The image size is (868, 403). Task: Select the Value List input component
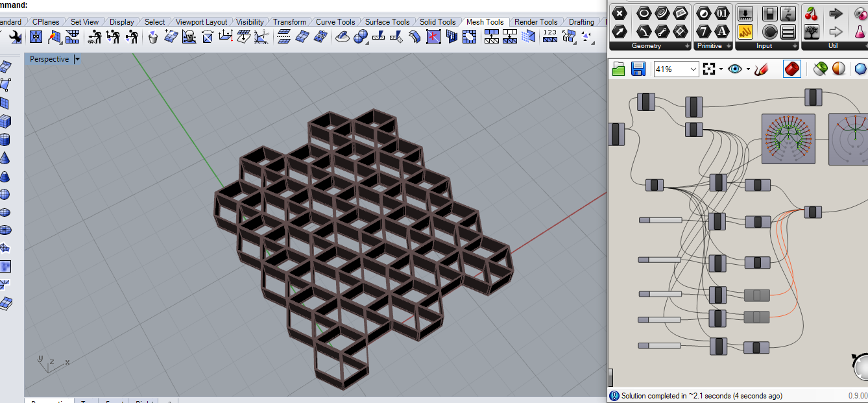pyautogui.click(x=788, y=31)
